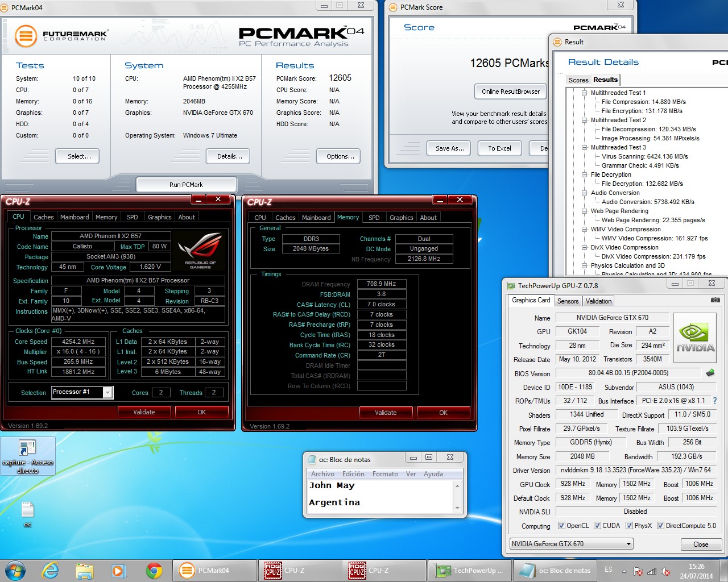Screen dimensions: 728x582
Task: Click Validate in the CPU-Z Memory window
Action: pos(386,413)
